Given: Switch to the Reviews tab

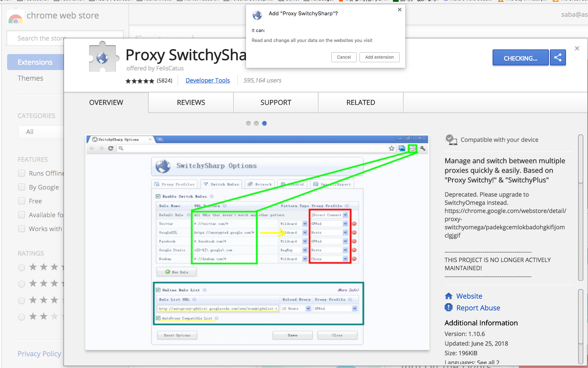Looking at the screenshot, I should [x=191, y=102].
